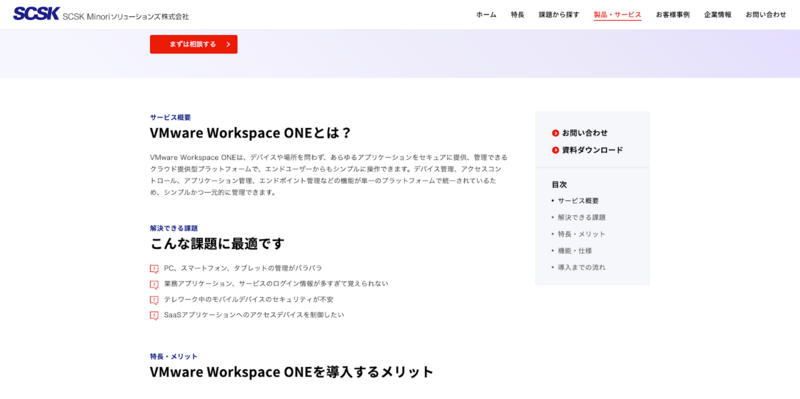The image size is (800, 399).
Task: Click the 資料ダウンロード link in sidebar
Action: [x=592, y=150]
